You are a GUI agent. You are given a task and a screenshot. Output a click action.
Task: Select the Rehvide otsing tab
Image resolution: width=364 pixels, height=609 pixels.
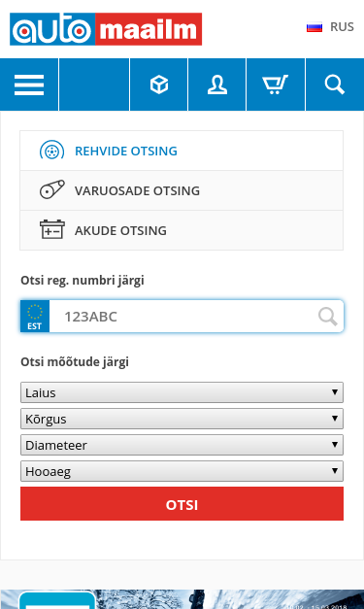(x=182, y=151)
